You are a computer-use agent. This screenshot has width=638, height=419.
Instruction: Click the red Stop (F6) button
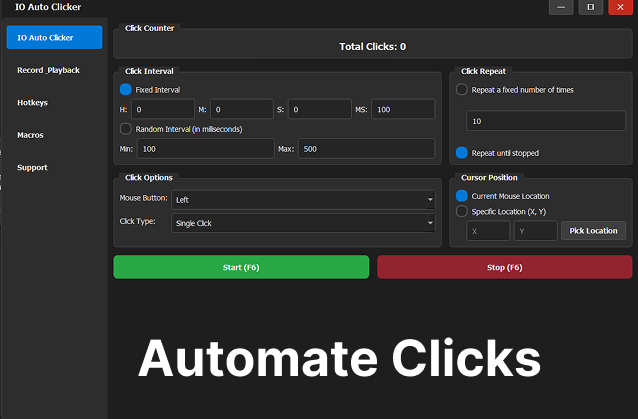505,267
